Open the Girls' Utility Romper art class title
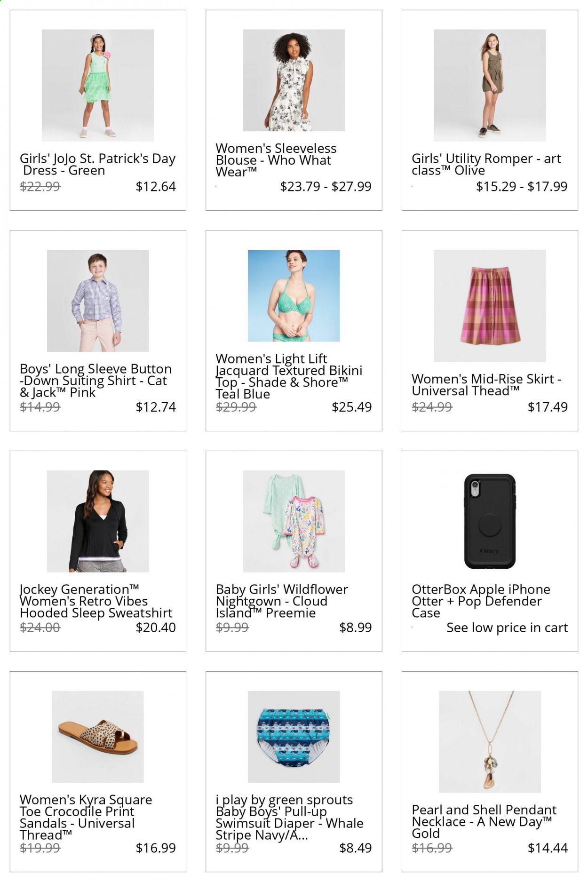The height and width of the screenshot is (882, 588). 486,164
